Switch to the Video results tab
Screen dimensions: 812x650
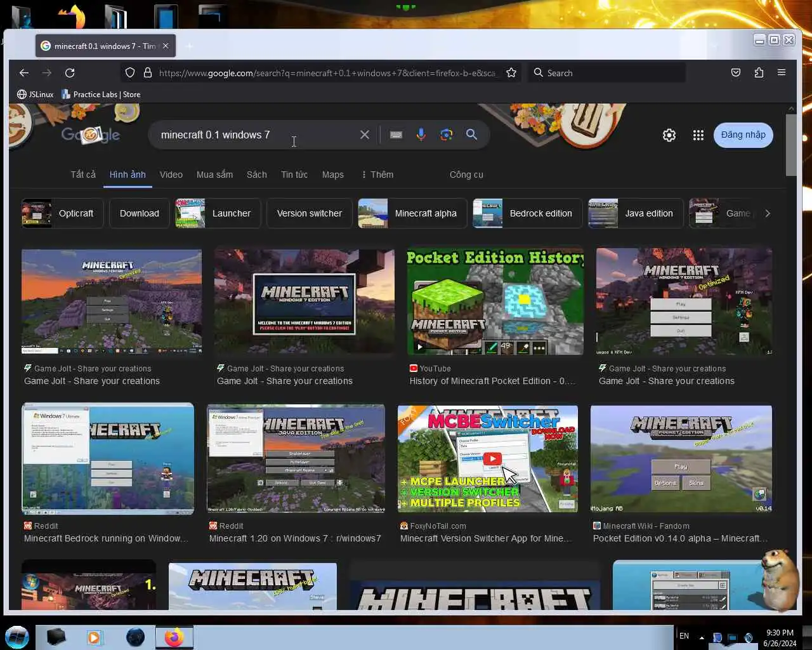pyautogui.click(x=171, y=175)
